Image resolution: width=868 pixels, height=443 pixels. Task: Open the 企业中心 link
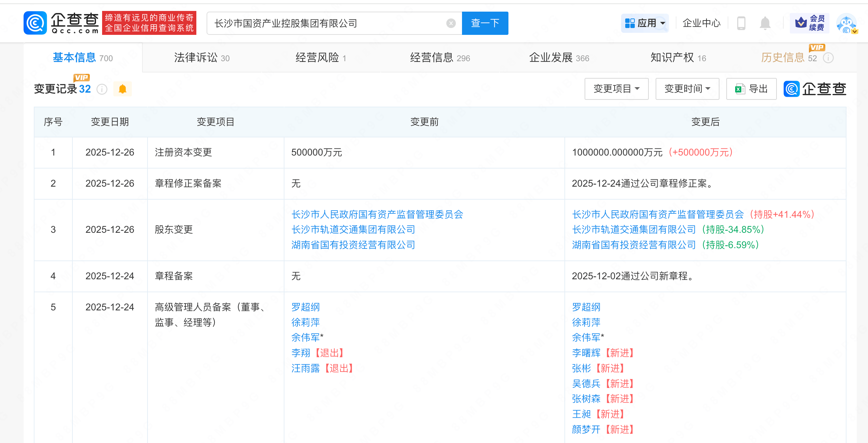(701, 23)
